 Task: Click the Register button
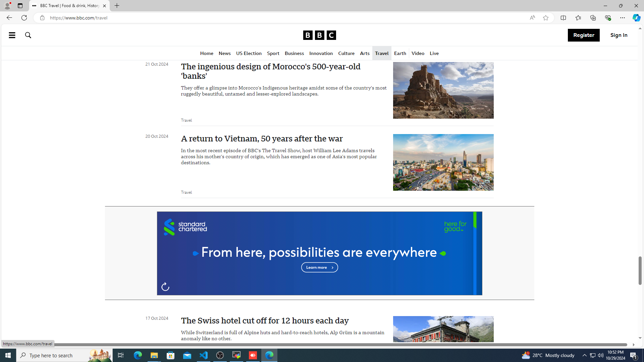583,35
